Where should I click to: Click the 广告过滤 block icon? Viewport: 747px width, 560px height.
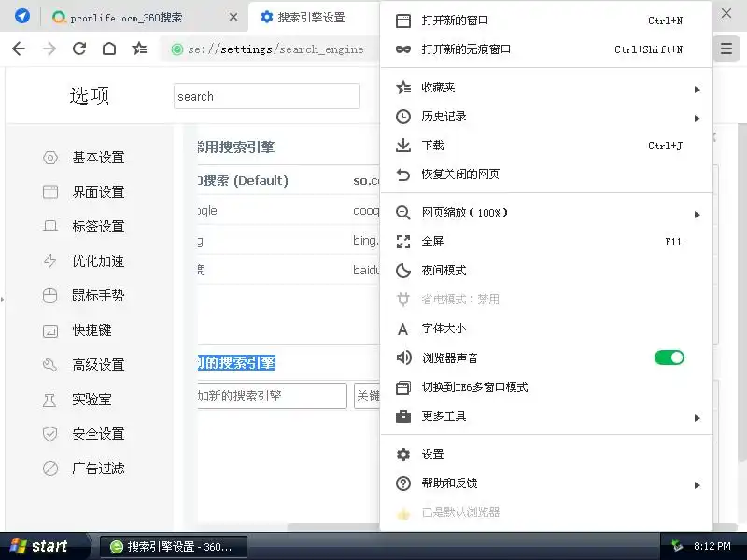click(50, 469)
